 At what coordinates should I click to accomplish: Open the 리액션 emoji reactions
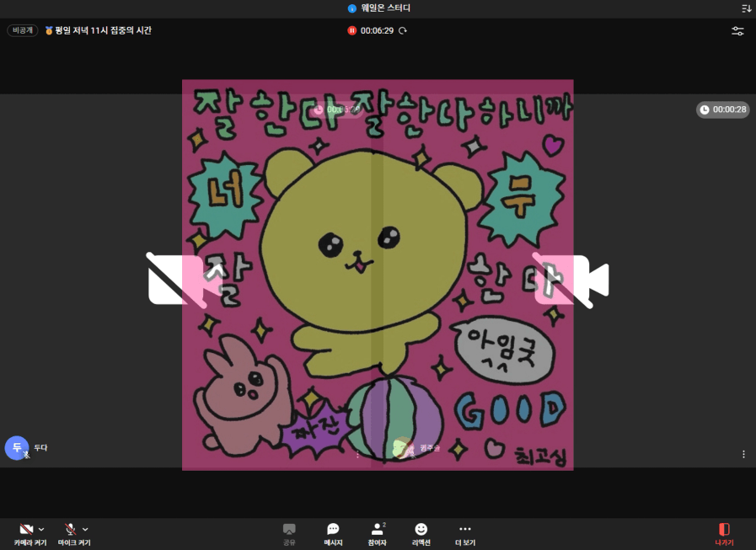click(421, 533)
